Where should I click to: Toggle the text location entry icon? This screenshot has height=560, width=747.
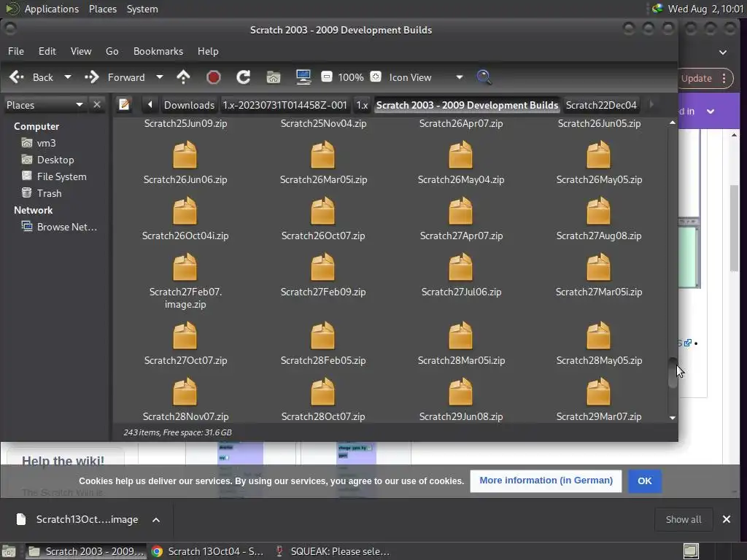(124, 105)
